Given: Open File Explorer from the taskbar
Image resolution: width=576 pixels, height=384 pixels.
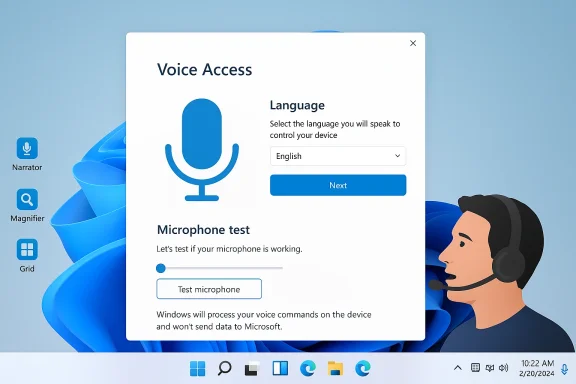Looking at the screenshot, I should click(335, 368).
